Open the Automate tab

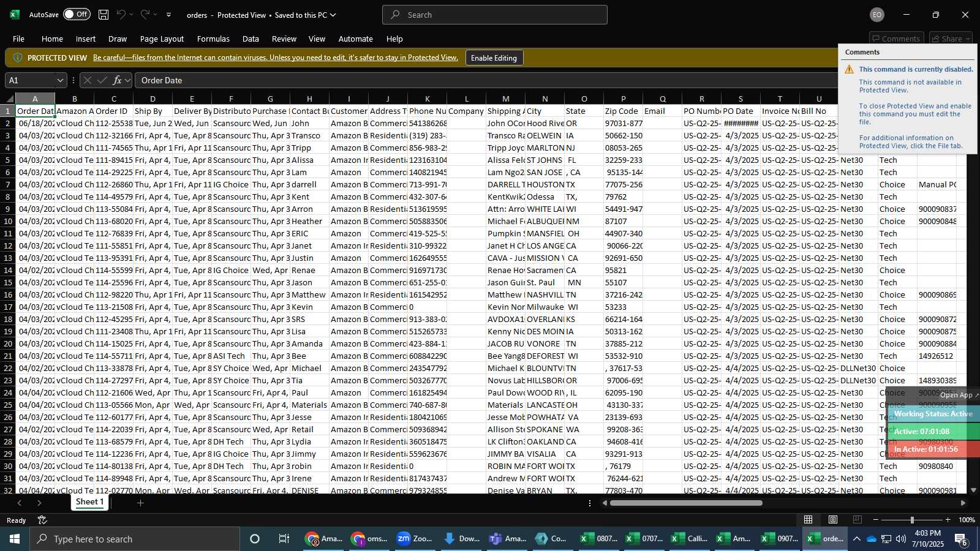click(356, 39)
